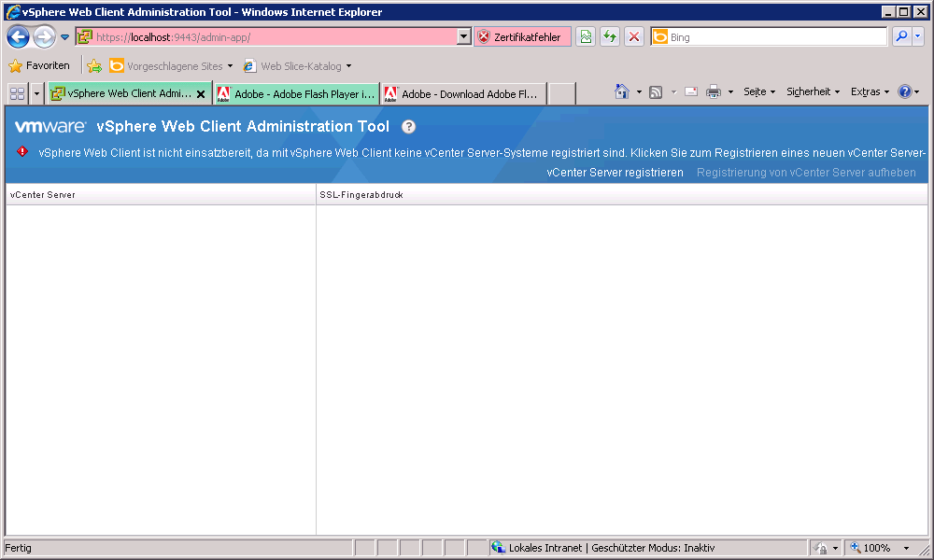Open Quick Tabs grid icon
Image resolution: width=934 pixels, height=560 pixels.
(x=17, y=93)
